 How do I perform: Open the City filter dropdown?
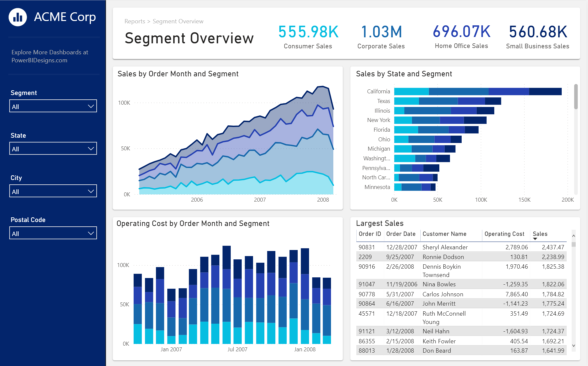53,191
